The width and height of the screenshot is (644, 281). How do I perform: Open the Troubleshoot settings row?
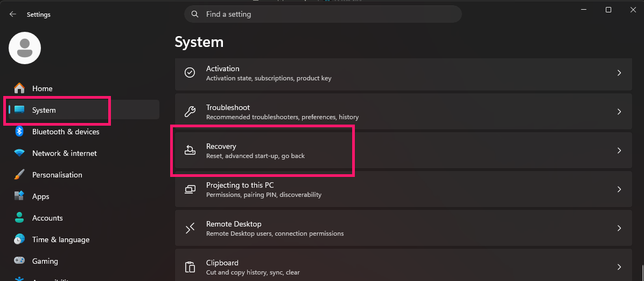[x=403, y=112]
